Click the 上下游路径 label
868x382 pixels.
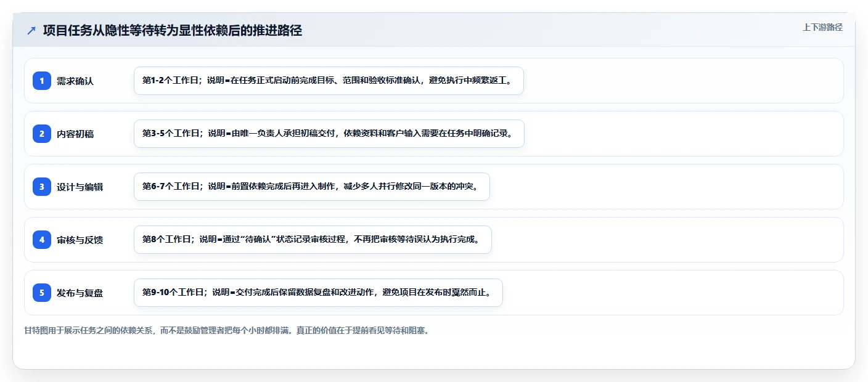tap(822, 27)
